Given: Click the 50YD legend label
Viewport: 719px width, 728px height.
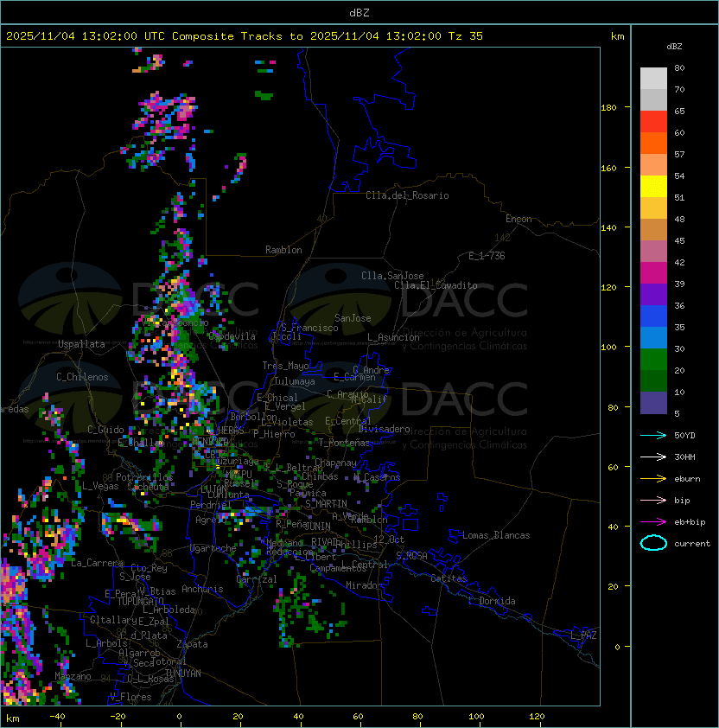Looking at the screenshot, I should 684,435.
